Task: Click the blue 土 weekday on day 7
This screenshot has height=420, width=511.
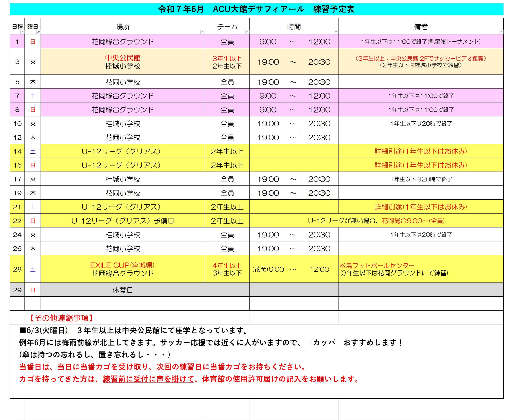Action: click(33, 96)
